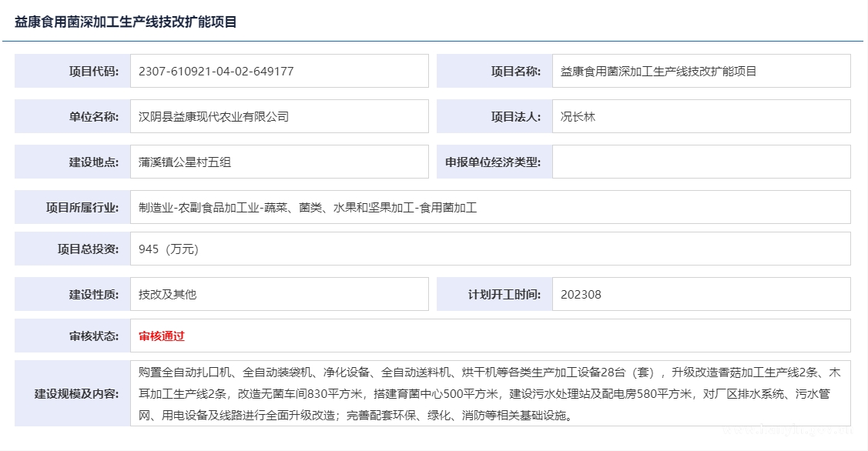The height and width of the screenshot is (451, 868).
Task: Click company name 汉阴县益康现代农业有限公司
Action: 213,117
